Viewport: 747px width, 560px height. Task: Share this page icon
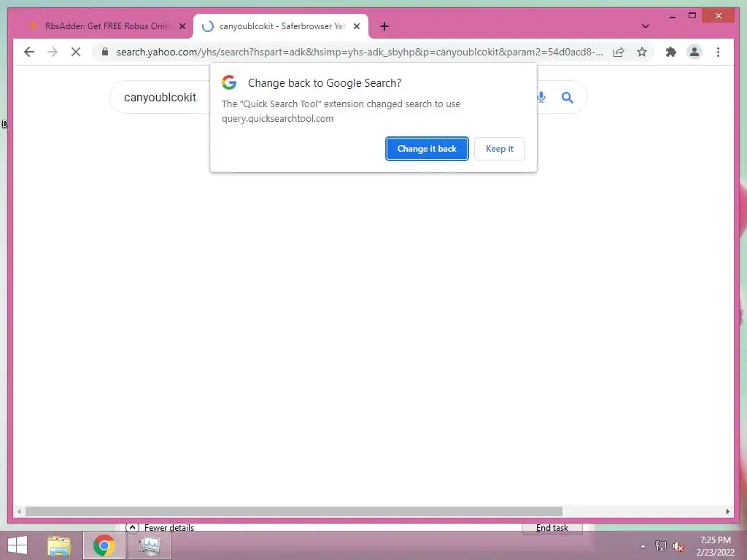pos(619,52)
